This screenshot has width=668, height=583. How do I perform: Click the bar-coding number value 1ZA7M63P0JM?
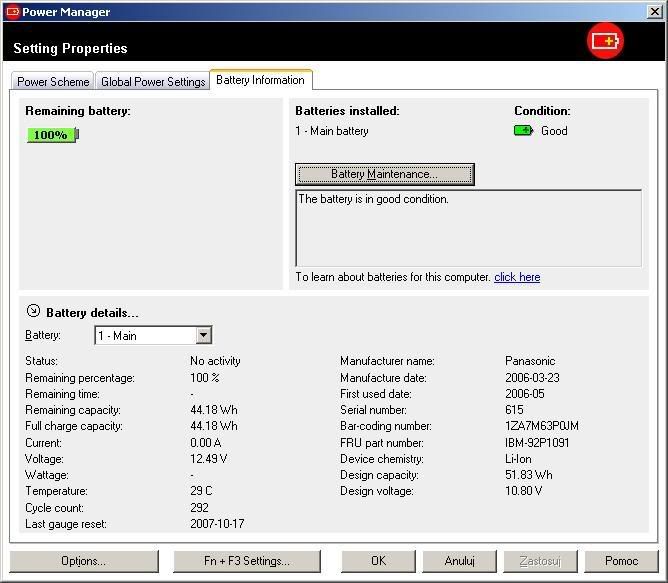click(x=542, y=426)
